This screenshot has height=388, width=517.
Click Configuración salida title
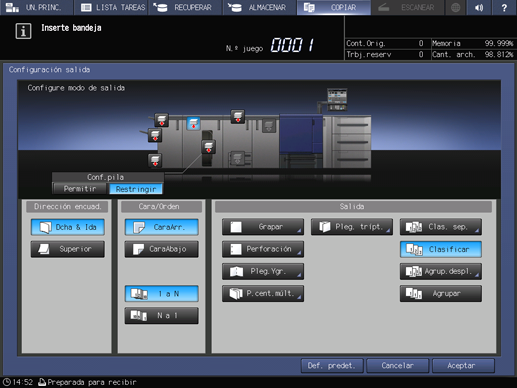click(x=49, y=70)
